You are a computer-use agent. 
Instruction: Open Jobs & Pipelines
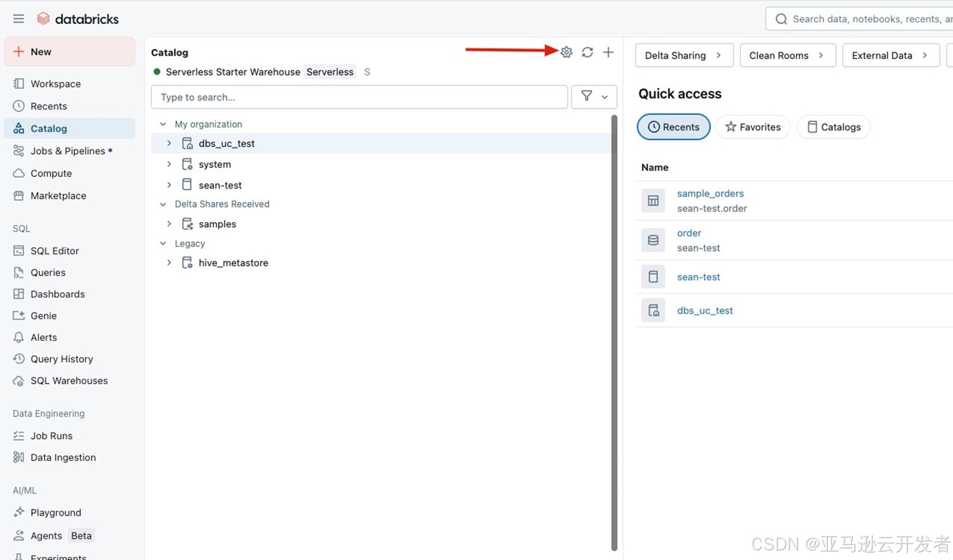click(69, 151)
